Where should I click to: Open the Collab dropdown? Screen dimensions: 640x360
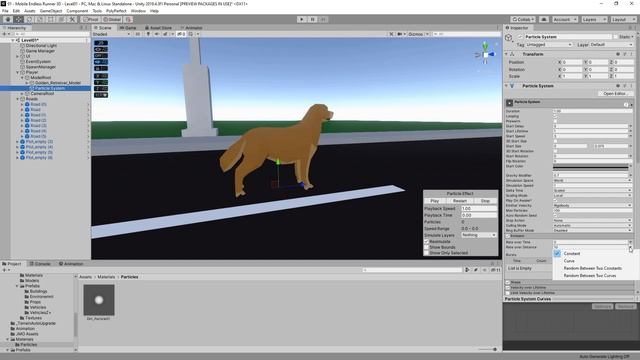tap(523, 19)
